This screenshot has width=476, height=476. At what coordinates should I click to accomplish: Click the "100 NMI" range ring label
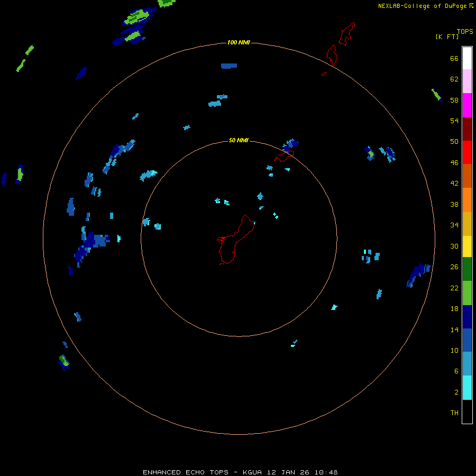[239, 42]
